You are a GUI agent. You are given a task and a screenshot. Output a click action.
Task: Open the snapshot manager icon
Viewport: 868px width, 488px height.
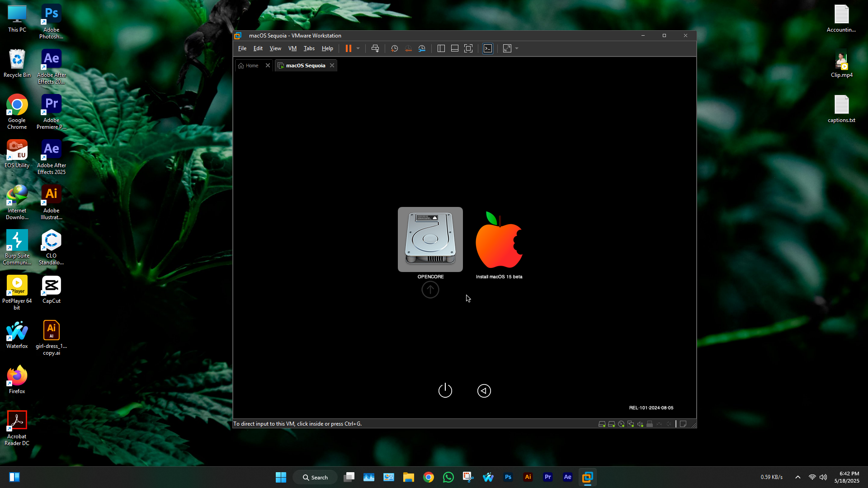(x=422, y=48)
